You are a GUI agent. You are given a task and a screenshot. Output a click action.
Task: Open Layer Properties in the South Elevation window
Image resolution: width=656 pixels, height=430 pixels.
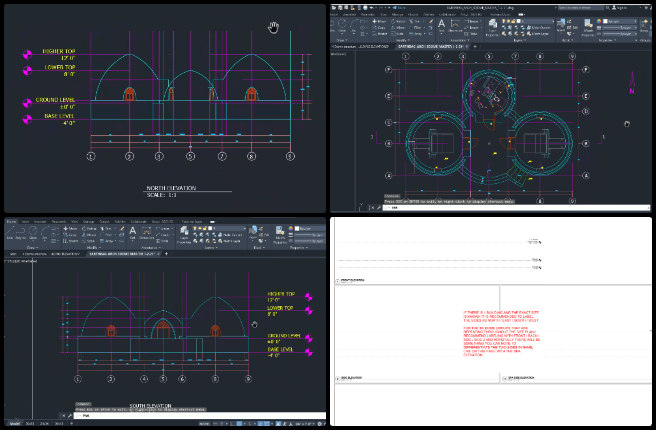coord(184,235)
